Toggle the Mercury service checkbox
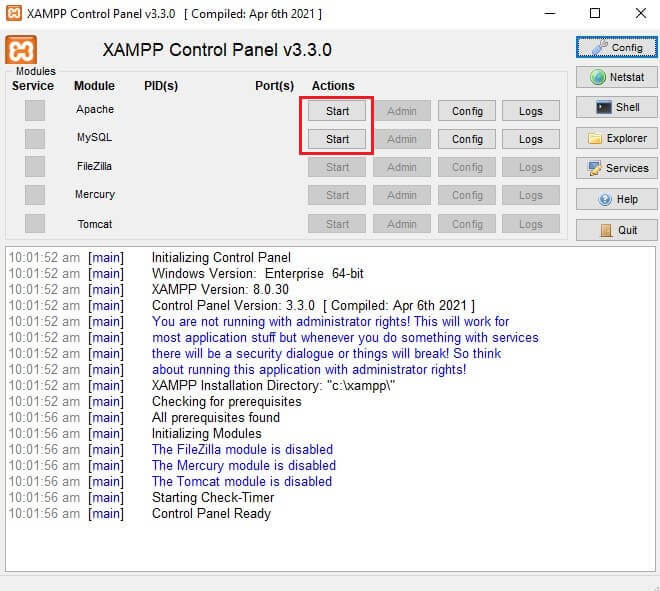The width and height of the screenshot is (660, 591). [35, 195]
